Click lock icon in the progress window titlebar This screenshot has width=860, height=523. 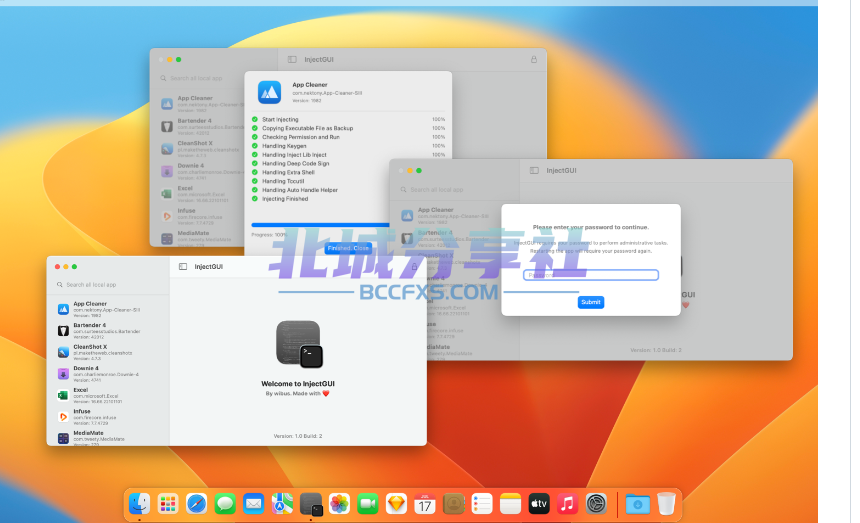(x=534, y=59)
